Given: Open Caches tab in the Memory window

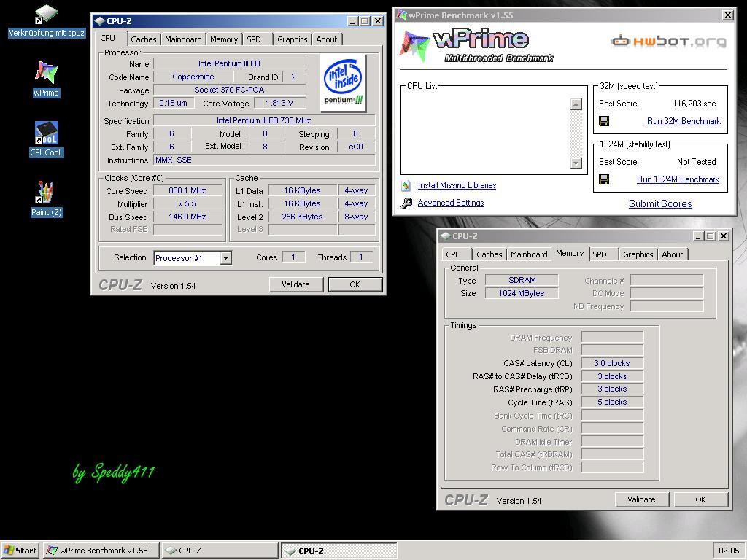Looking at the screenshot, I should tap(489, 254).
